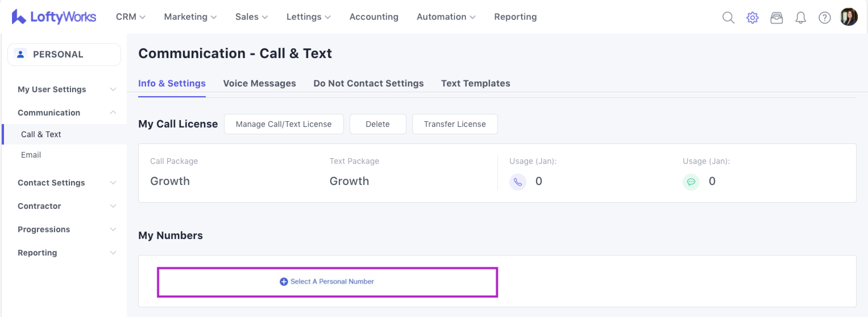Viewport: 868px width, 317px height.
Task: Open help question mark icon
Action: pos(824,18)
